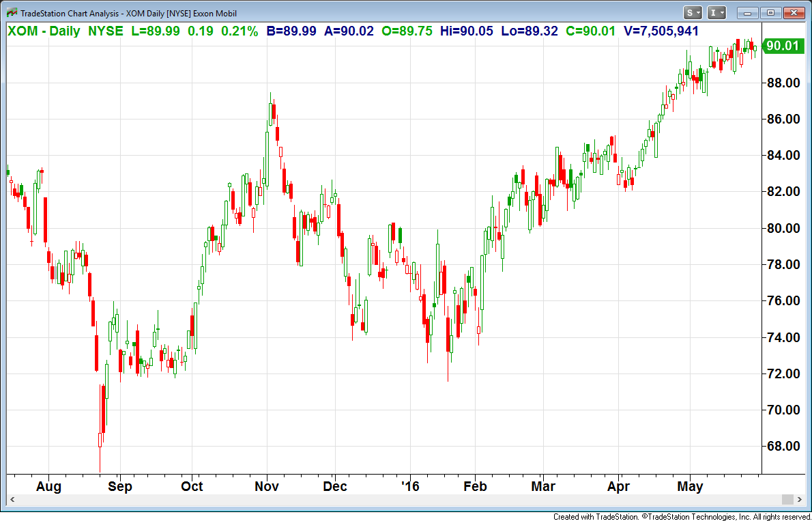The height and width of the screenshot is (521, 812).
Task: Click the 'A=90.02' ask value
Action: (349, 31)
